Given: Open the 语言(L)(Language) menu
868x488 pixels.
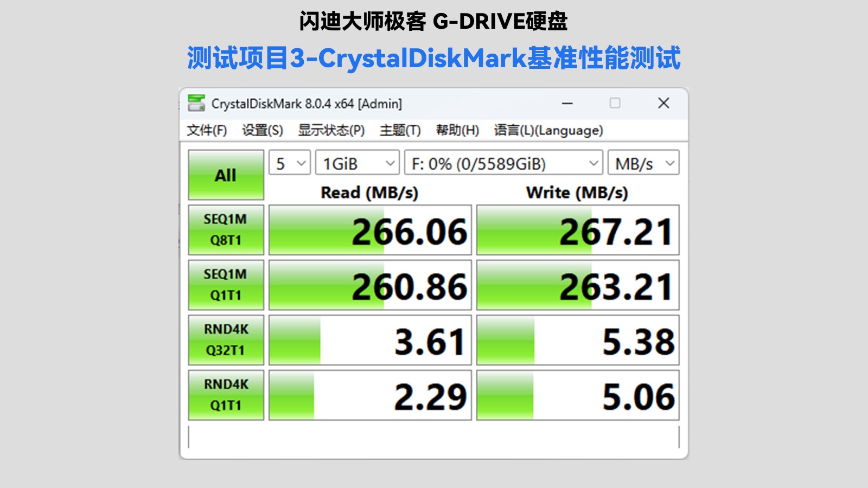Looking at the screenshot, I should tap(548, 131).
